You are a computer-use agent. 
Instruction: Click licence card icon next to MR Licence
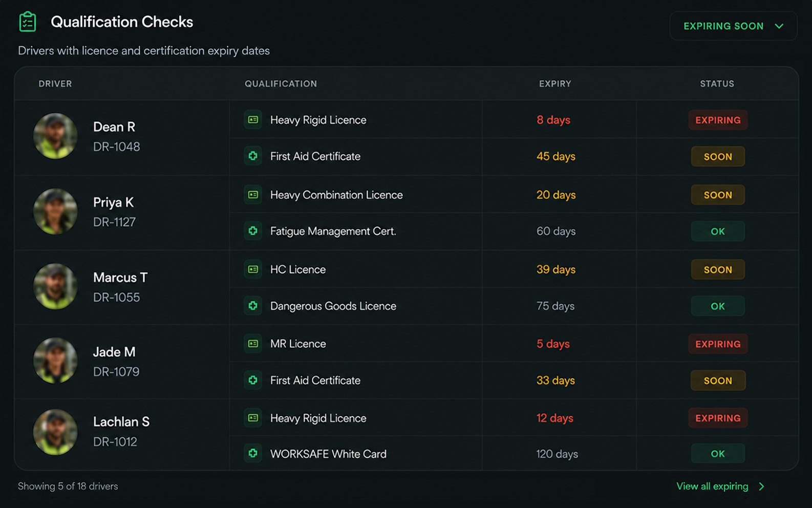253,344
